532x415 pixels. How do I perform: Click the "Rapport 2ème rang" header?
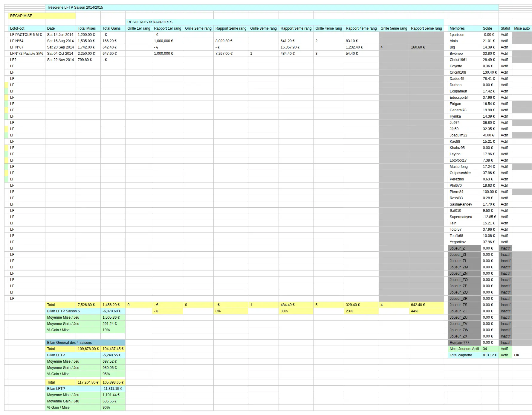tap(231, 28)
